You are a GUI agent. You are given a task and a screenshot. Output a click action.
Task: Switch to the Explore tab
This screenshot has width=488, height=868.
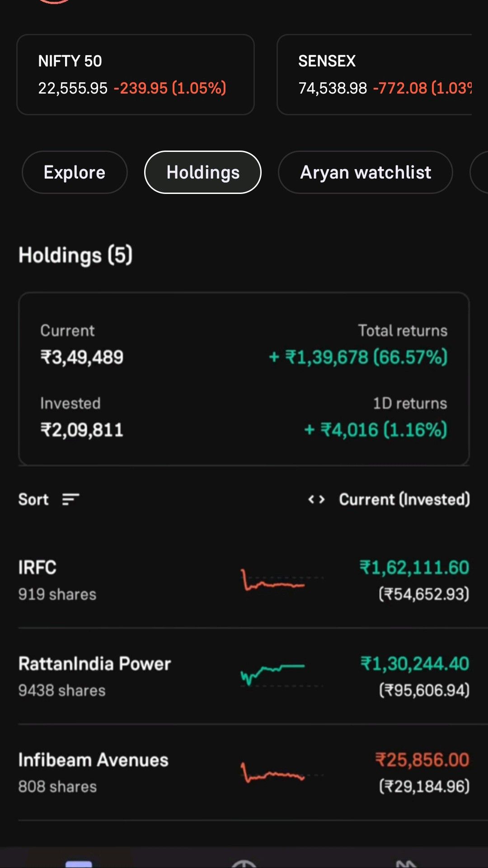75,172
